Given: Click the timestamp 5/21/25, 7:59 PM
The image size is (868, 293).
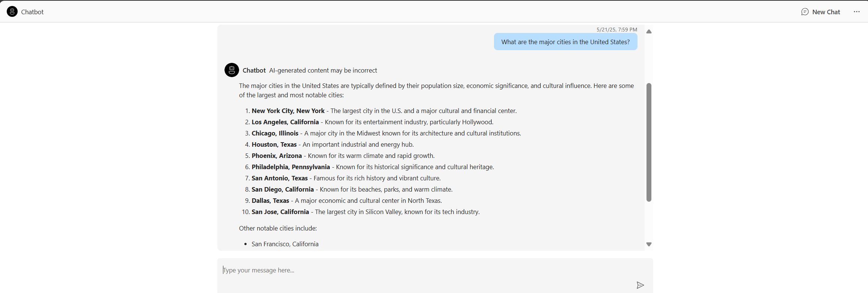Looking at the screenshot, I should [617, 30].
